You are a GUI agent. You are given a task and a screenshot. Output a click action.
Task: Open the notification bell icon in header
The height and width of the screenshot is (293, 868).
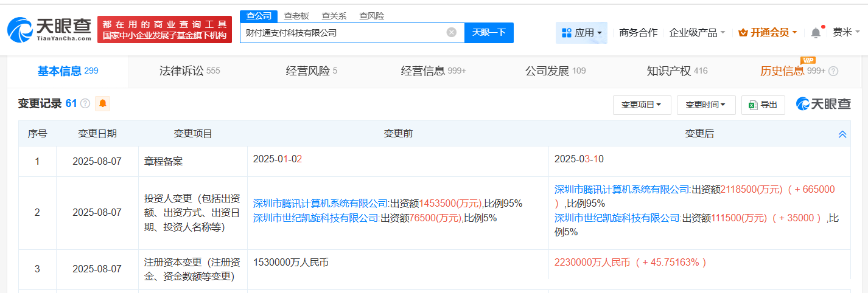[x=816, y=33]
